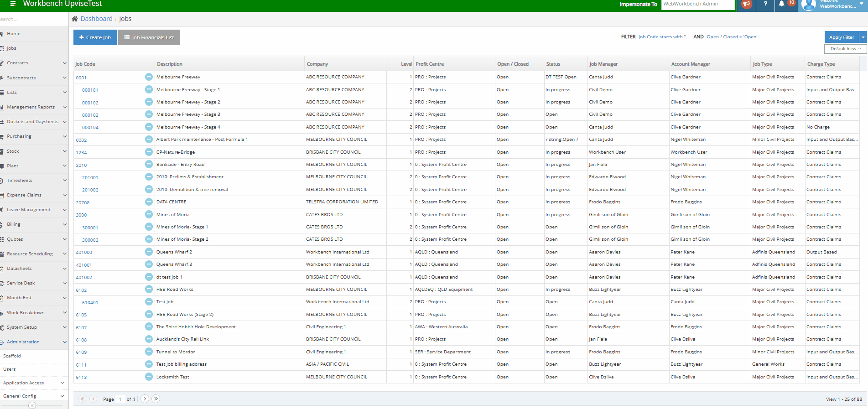Open job code 401001 link
The width and height of the screenshot is (868, 409).
tap(84, 265)
